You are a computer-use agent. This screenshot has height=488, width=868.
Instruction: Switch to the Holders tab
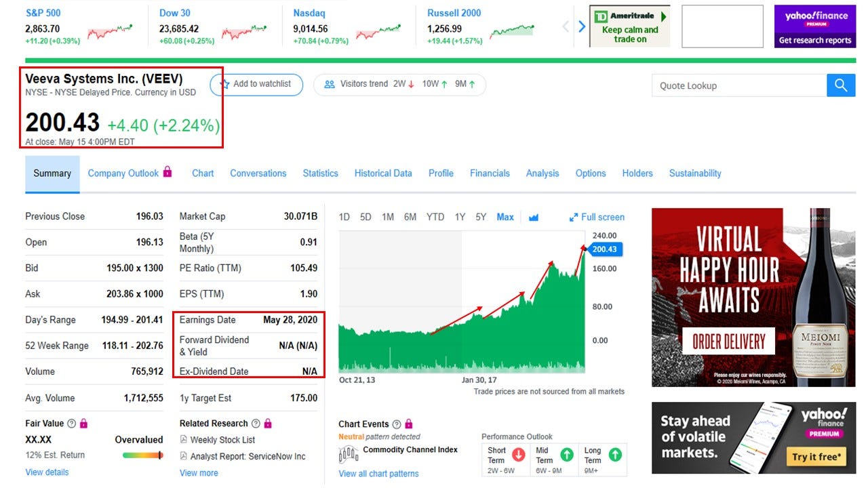tap(637, 174)
